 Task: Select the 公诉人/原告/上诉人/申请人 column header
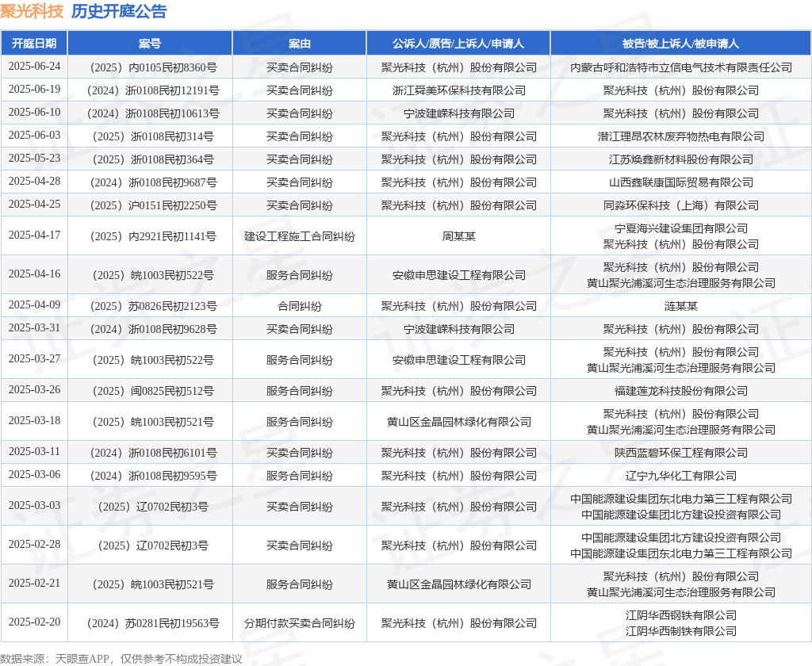(458, 44)
